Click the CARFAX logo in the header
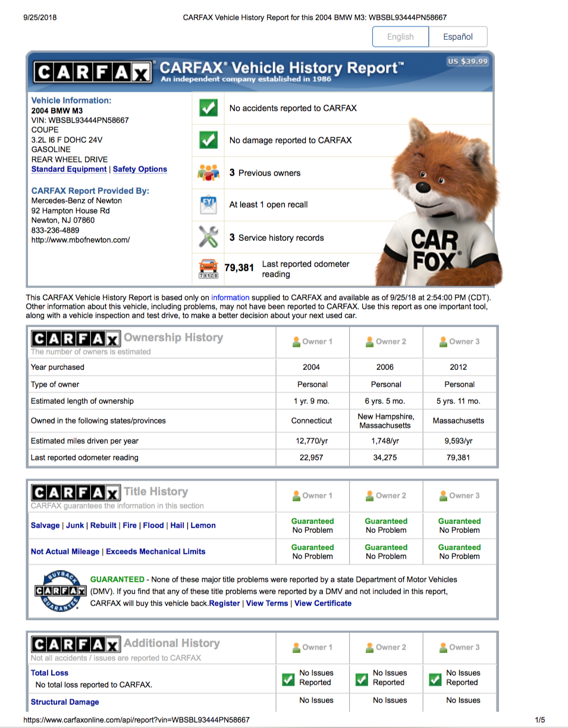568x728 pixels. click(x=93, y=73)
